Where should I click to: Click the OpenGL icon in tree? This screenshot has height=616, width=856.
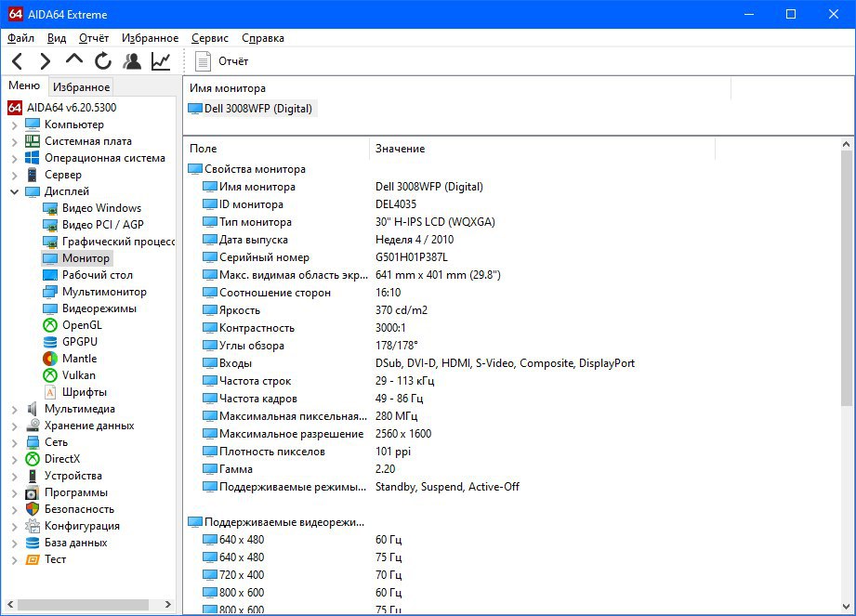coord(50,325)
